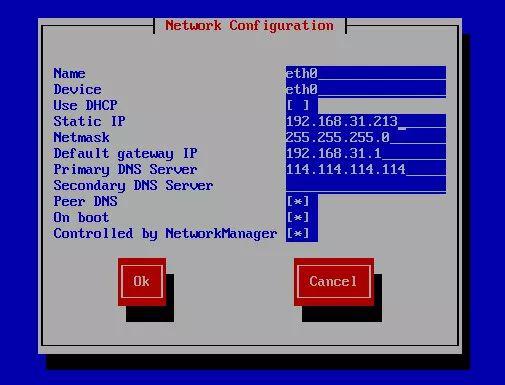Click the Peer DNS label
Viewport: 505px width, 385px height.
point(85,201)
